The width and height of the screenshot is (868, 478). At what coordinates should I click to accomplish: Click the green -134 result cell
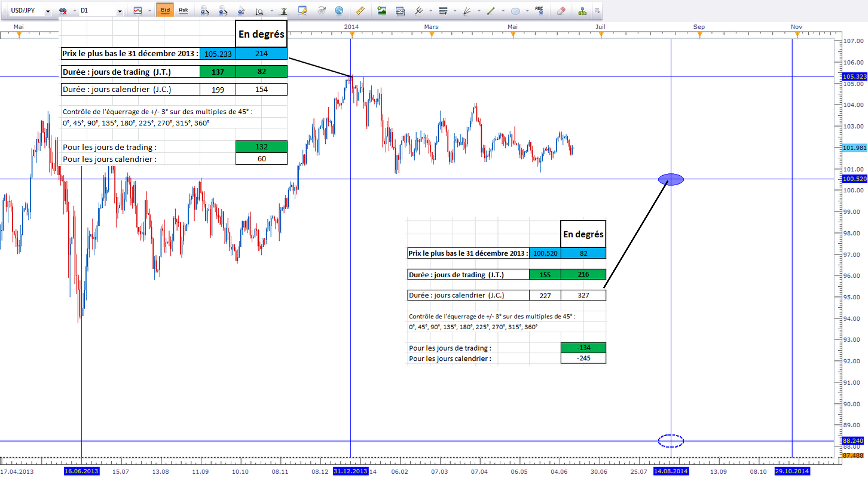coord(583,348)
